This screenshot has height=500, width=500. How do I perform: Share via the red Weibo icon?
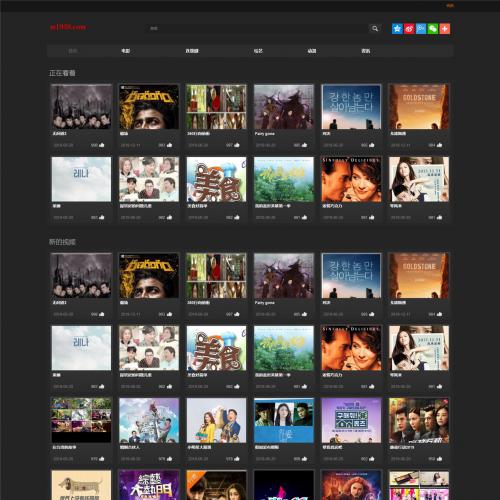point(409,29)
